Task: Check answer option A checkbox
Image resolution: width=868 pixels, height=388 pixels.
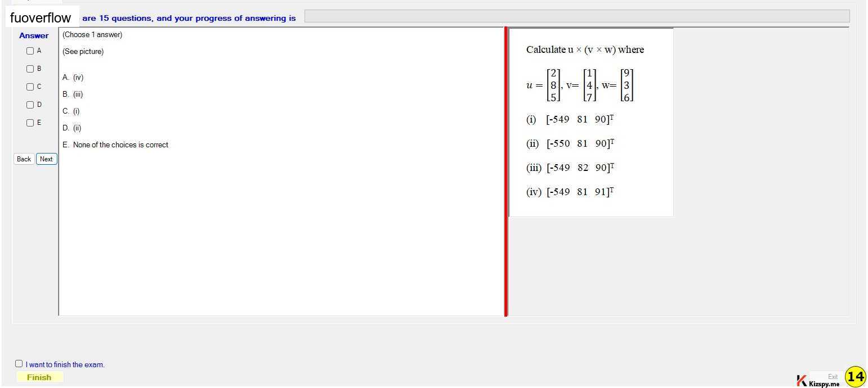Action: [30, 51]
